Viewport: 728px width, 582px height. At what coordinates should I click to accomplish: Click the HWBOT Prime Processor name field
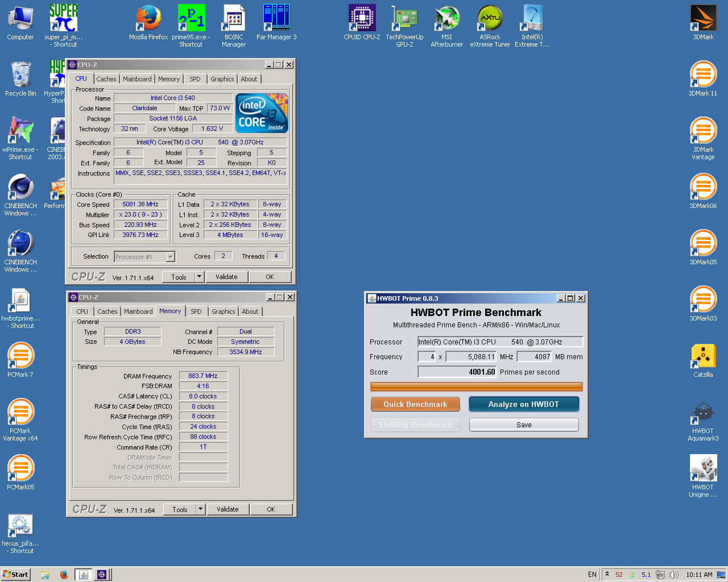click(x=500, y=342)
